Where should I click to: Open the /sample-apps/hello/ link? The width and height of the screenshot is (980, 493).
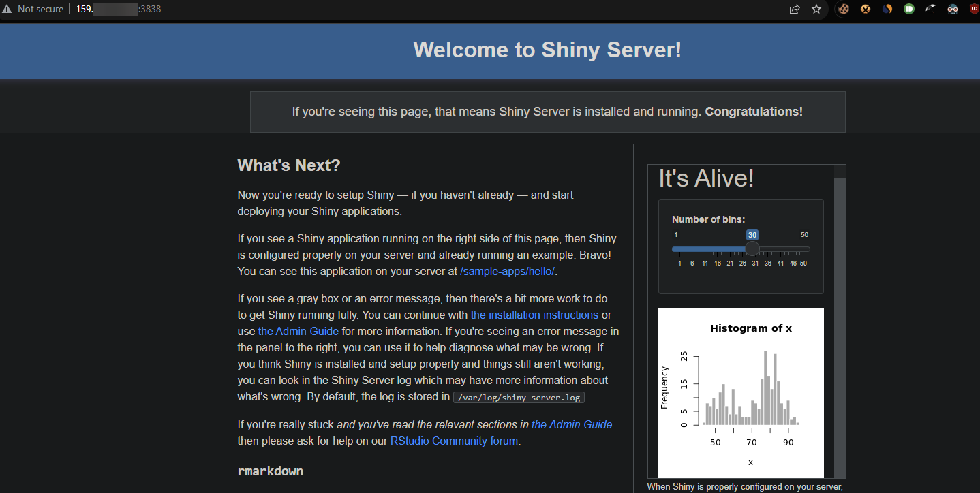coord(508,271)
